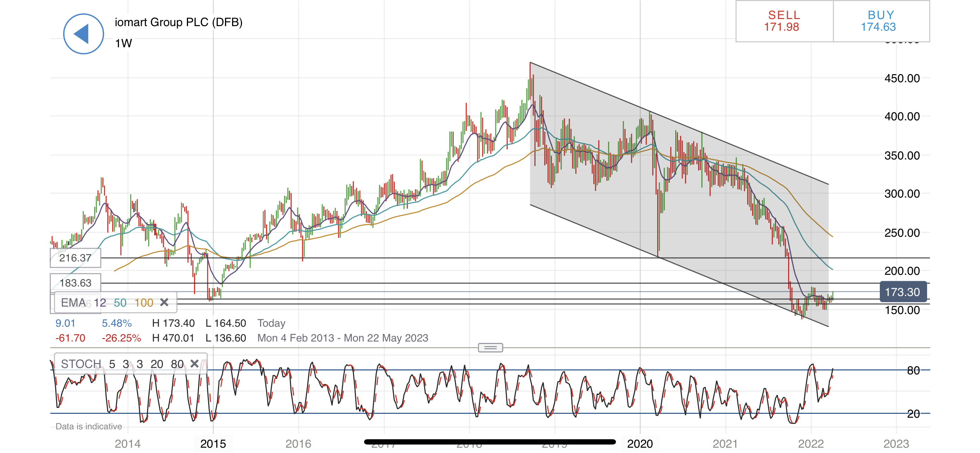Image resolution: width=980 pixels, height=453 pixels.
Task: Click the date range Mon 4 Feb 2013 - Mon 22 May 2023
Action: click(343, 338)
